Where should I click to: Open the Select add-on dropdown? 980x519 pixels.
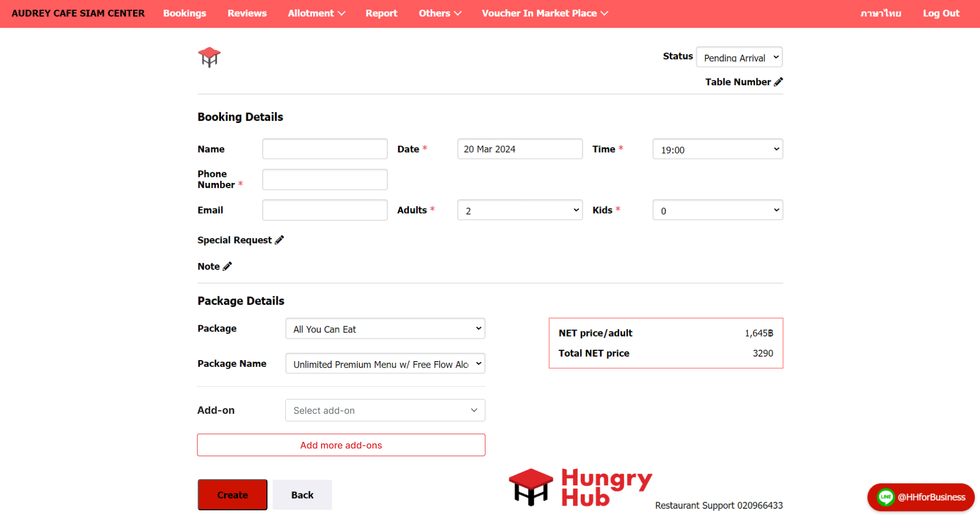[x=385, y=410]
